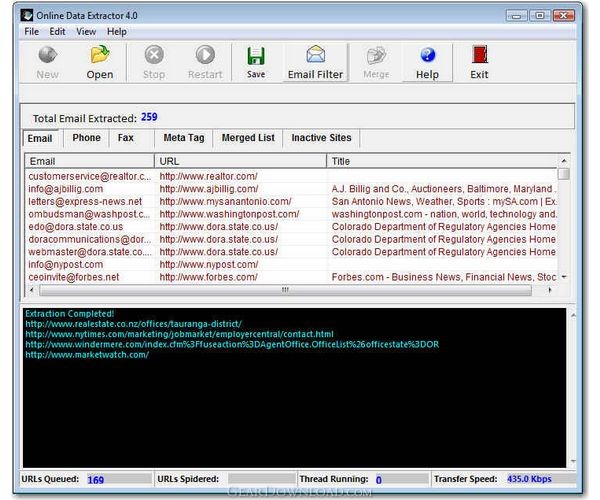Click the URLs Queued value 169

coord(96,480)
